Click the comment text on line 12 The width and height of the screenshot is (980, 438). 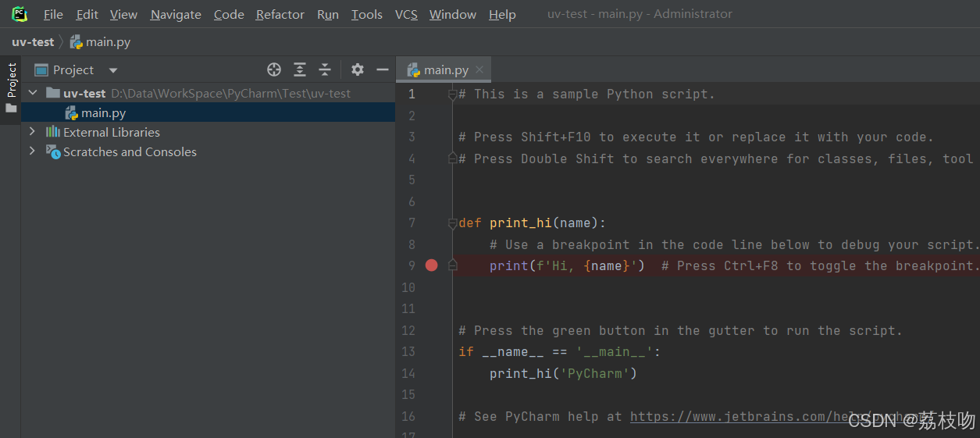click(680, 330)
